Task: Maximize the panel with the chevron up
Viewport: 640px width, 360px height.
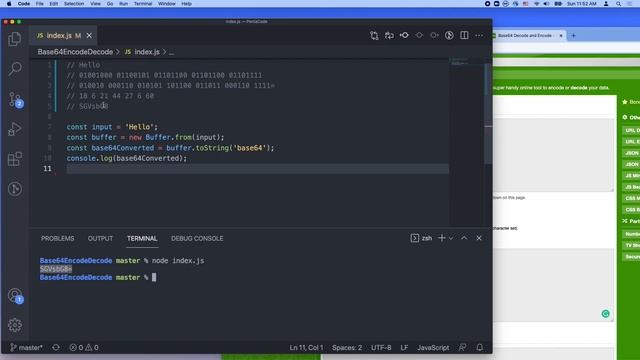Action: 464,238
